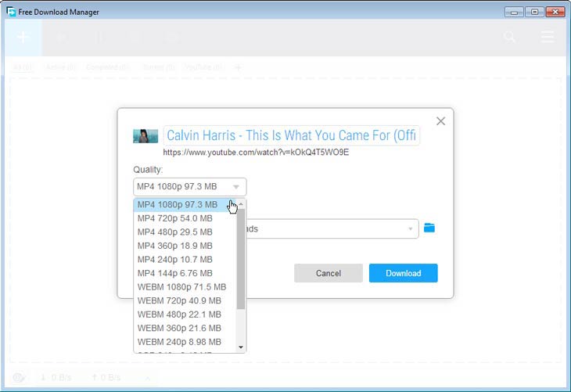Click the video thumbnail in dialog
Viewport: 571px width, 392px height.
point(145,136)
